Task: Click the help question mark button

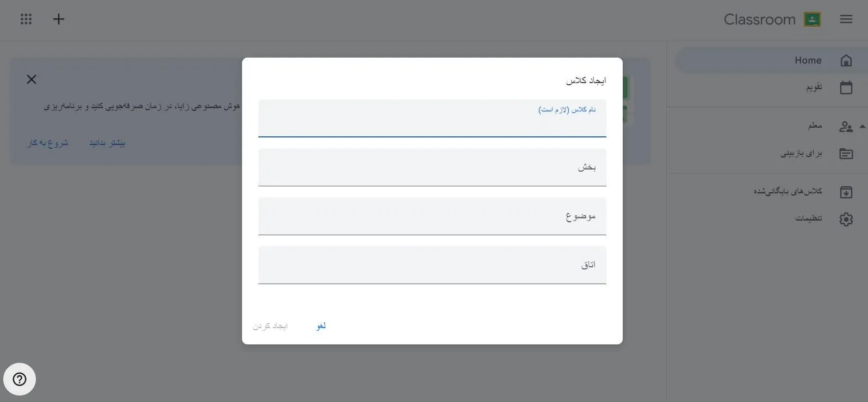Action: [20, 379]
